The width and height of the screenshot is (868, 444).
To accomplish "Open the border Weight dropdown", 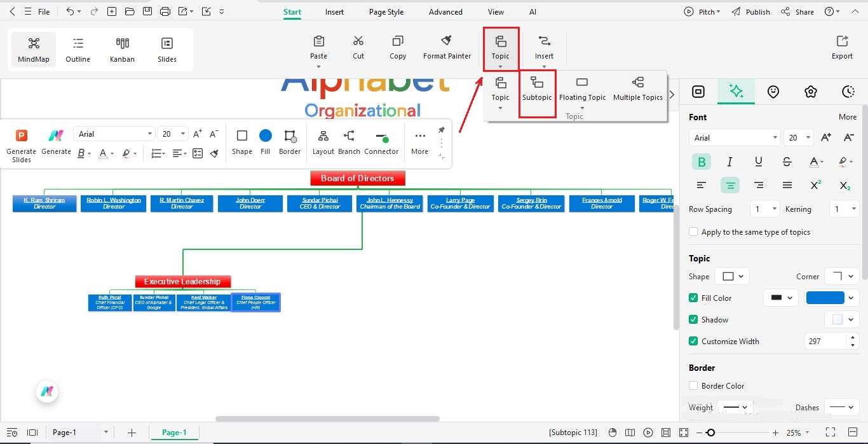I will [736, 407].
